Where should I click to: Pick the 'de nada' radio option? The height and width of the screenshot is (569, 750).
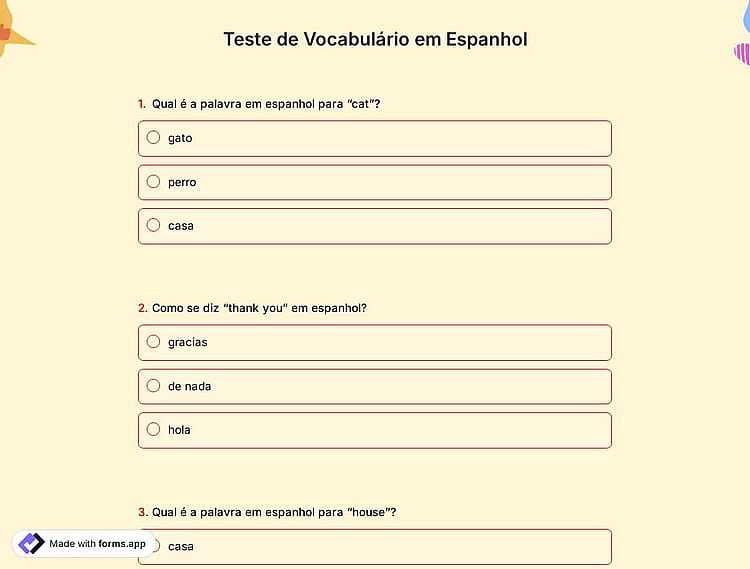coord(153,386)
